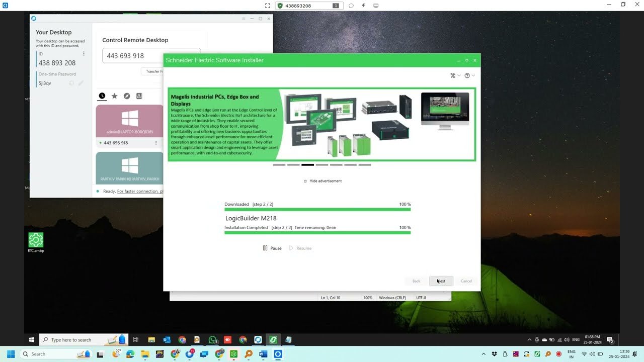Open the local Windows 11 Start button
Image resolution: width=644 pixels, height=362 pixels.
coord(11,354)
